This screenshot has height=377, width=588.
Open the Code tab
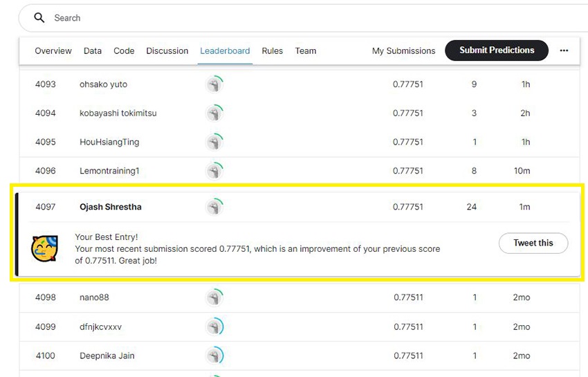124,51
